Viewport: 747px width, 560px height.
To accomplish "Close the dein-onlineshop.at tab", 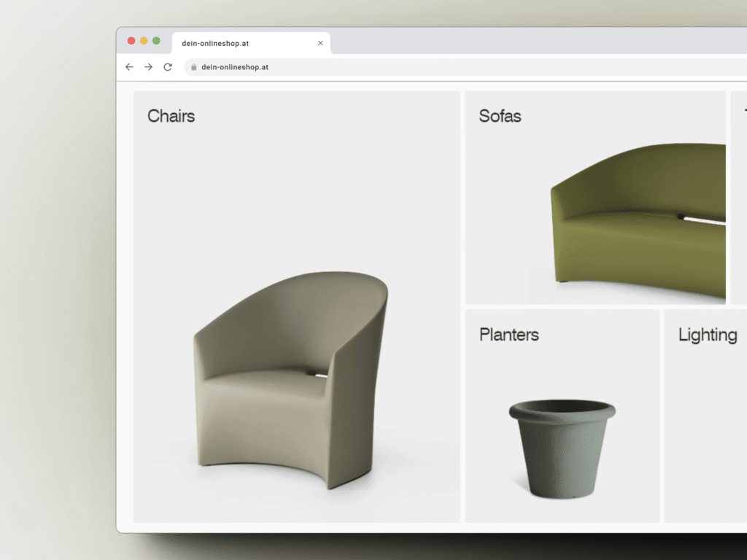I will pyautogui.click(x=321, y=43).
